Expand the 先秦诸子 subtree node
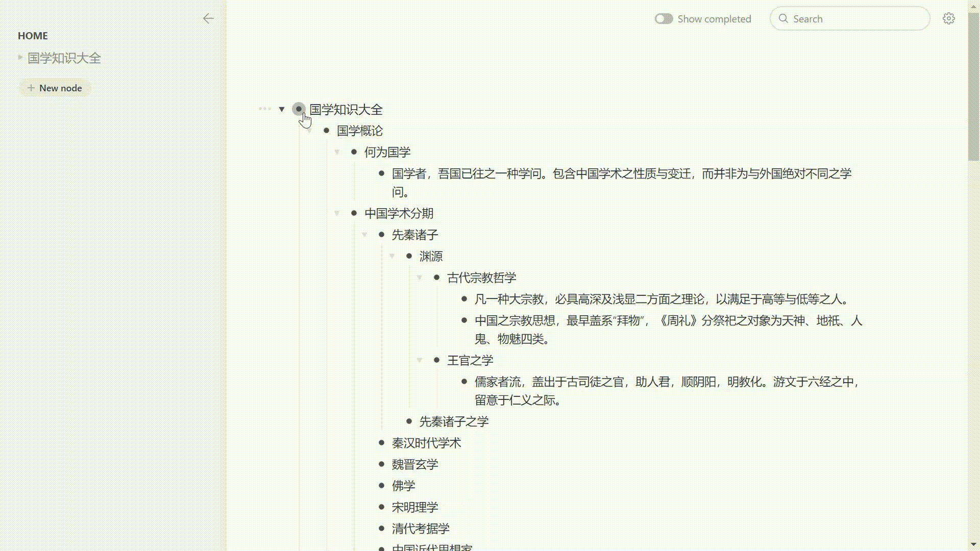The image size is (980, 551). (x=364, y=234)
